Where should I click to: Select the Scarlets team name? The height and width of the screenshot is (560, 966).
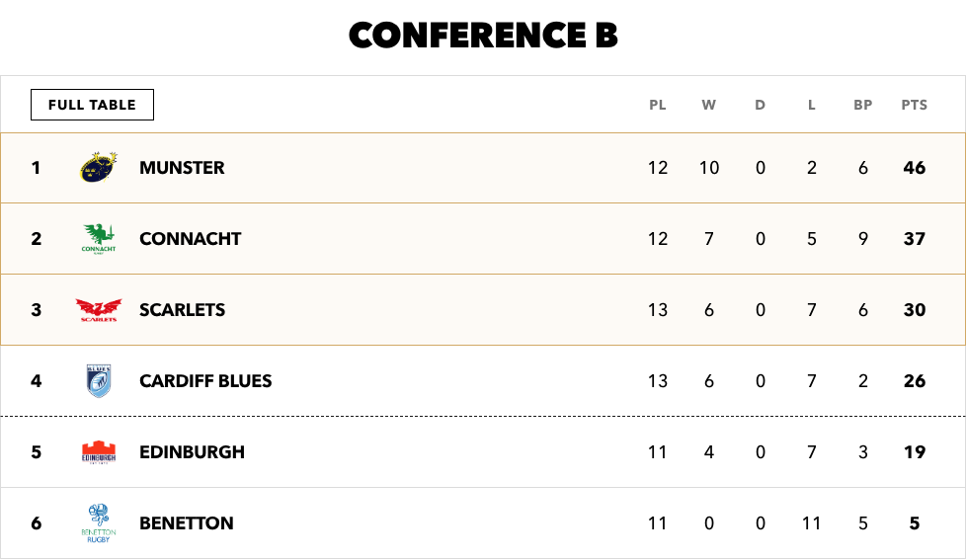point(183,310)
